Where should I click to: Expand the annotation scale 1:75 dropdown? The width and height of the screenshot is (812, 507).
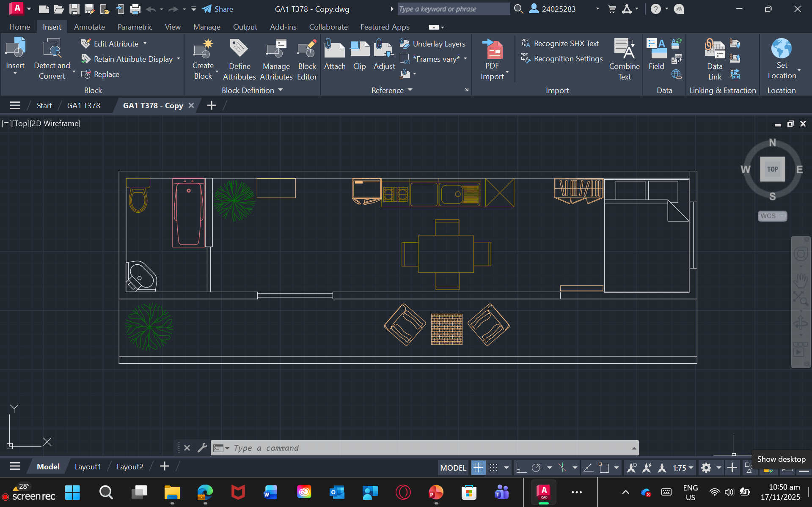(x=683, y=468)
